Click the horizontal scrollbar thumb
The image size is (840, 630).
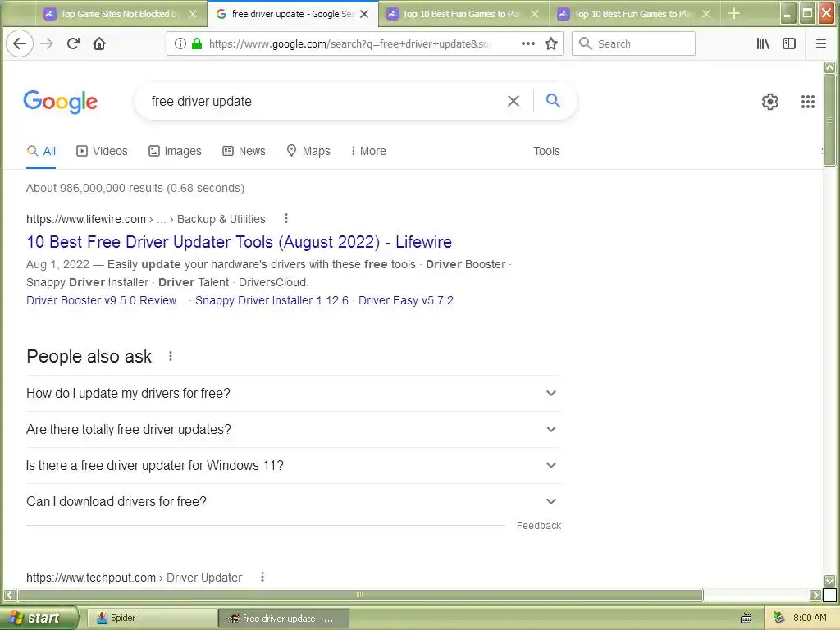[x=360, y=595]
